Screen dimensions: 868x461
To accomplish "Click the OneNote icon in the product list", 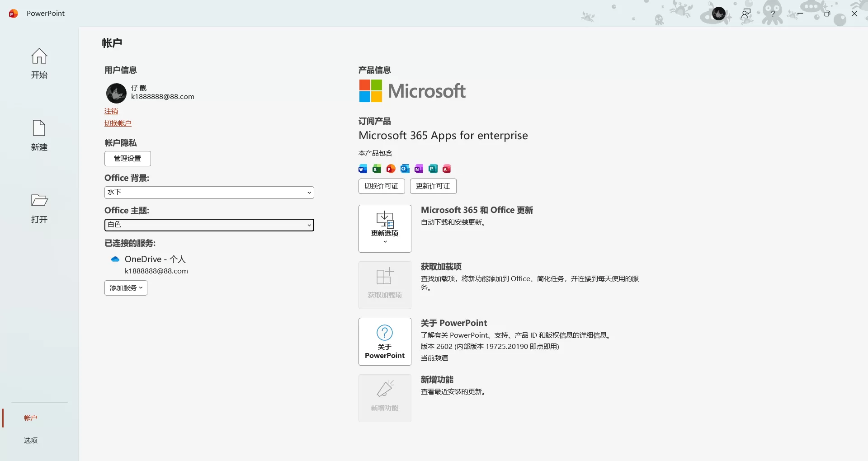I will click(419, 169).
